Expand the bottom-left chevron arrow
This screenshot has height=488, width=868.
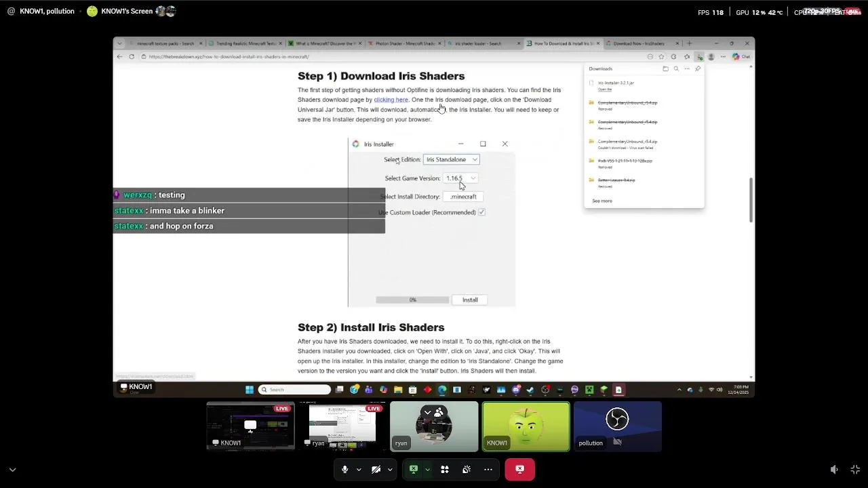(x=12, y=469)
